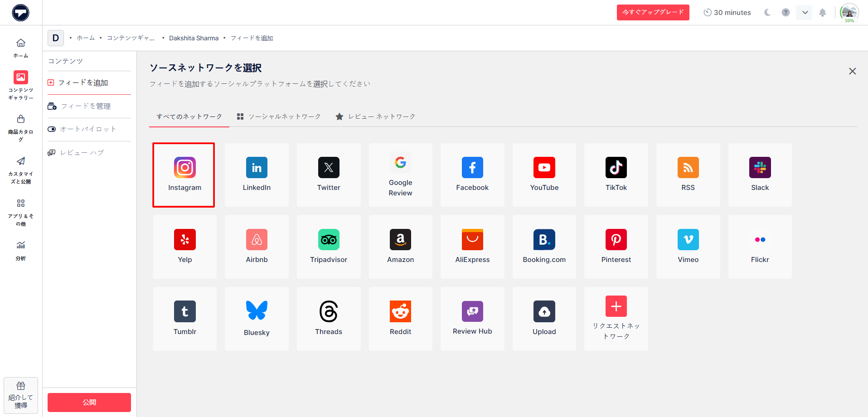
Task: Open フィードを追加 in the side menu
Action: (x=89, y=82)
